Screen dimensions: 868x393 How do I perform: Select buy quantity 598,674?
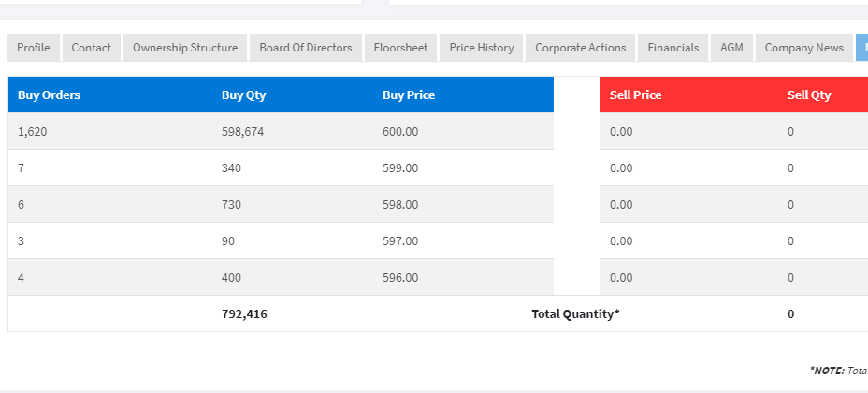[243, 132]
